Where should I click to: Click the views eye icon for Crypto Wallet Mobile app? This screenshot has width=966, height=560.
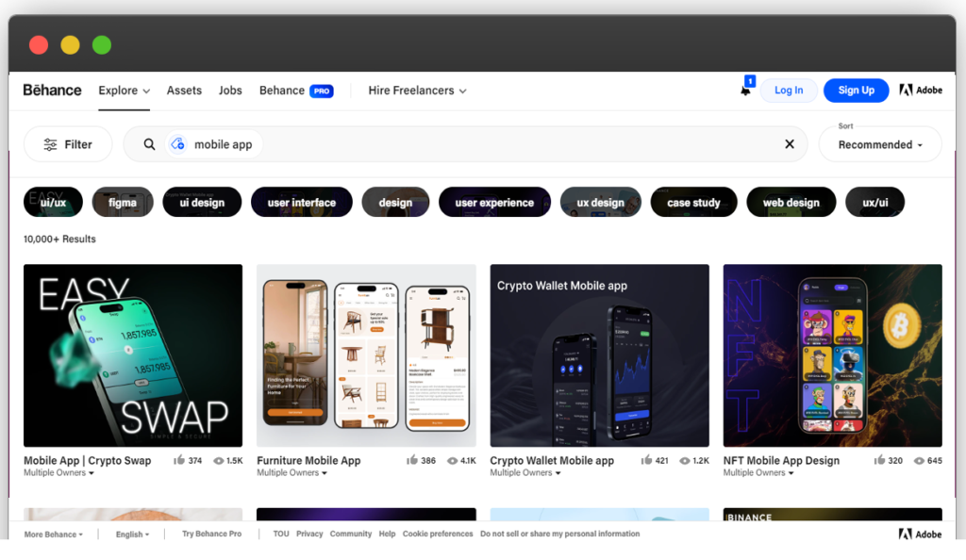click(x=685, y=461)
